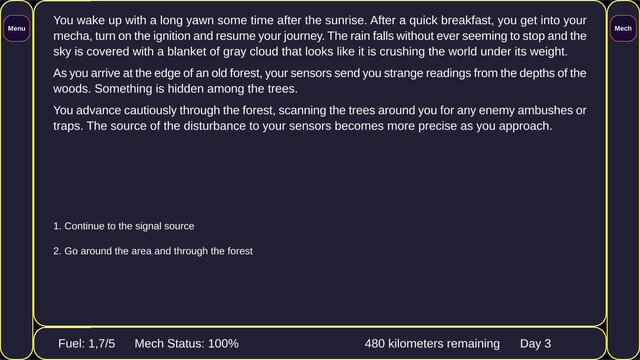Choose option 1 Continue to the signal source

coord(124,226)
